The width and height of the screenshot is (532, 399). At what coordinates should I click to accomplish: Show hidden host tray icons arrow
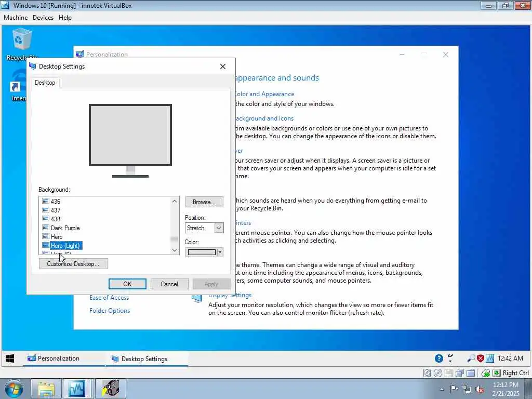coord(442,389)
